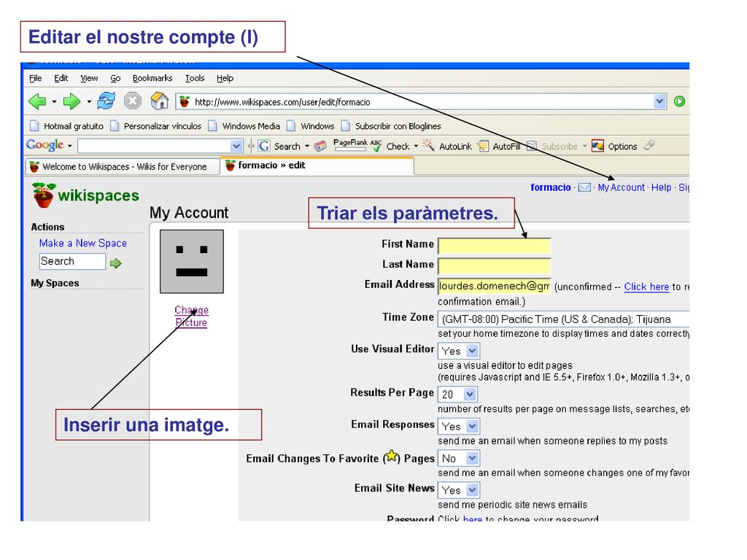Open the Edit menu
747x560 pixels.
[61, 78]
